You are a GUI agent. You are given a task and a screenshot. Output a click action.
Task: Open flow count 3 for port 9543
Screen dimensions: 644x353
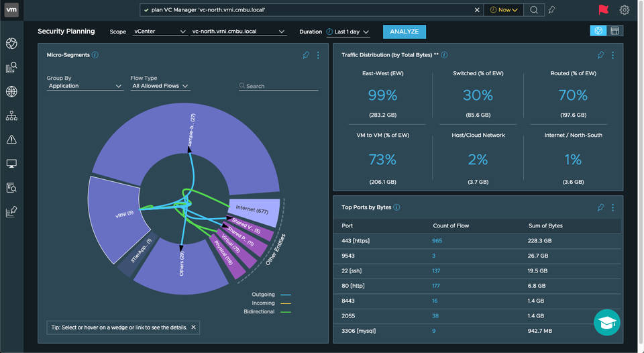[x=434, y=256]
